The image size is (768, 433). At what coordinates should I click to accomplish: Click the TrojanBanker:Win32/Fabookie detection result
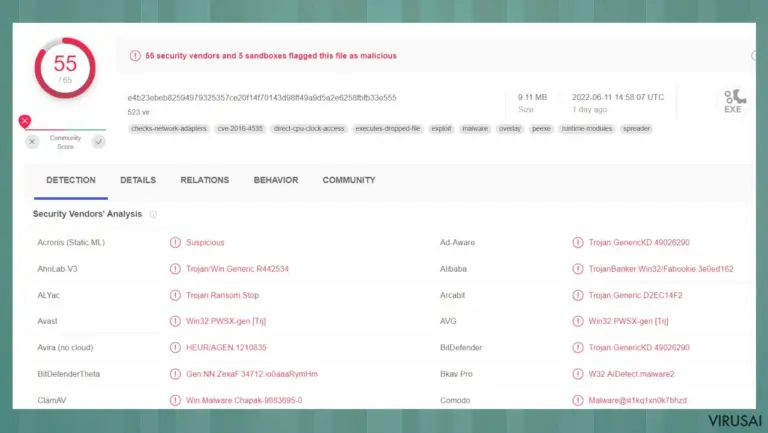click(x=661, y=269)
